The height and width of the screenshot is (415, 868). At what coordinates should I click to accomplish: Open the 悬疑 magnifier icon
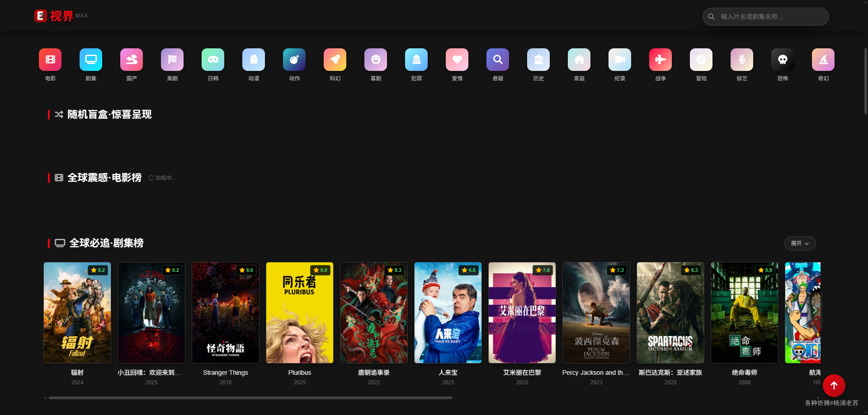click(x=498, y=60)
